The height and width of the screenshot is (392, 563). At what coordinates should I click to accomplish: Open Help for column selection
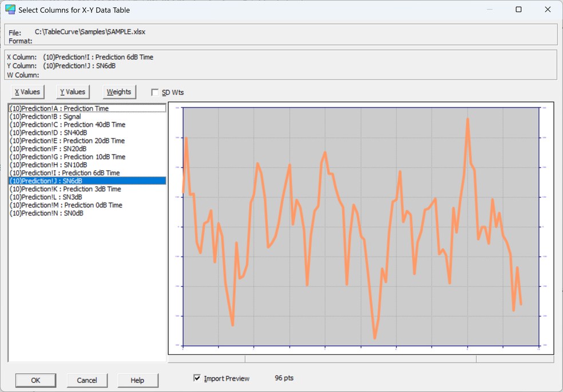pos(137,380)
